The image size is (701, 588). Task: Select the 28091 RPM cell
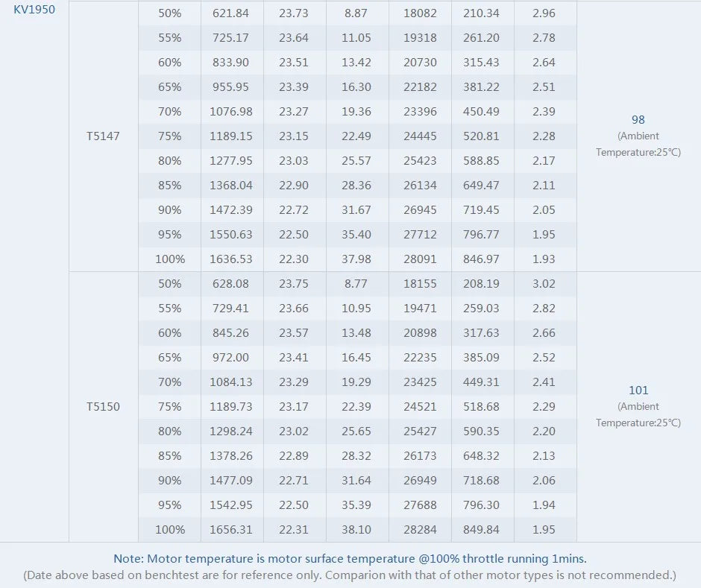pos(420,259)
